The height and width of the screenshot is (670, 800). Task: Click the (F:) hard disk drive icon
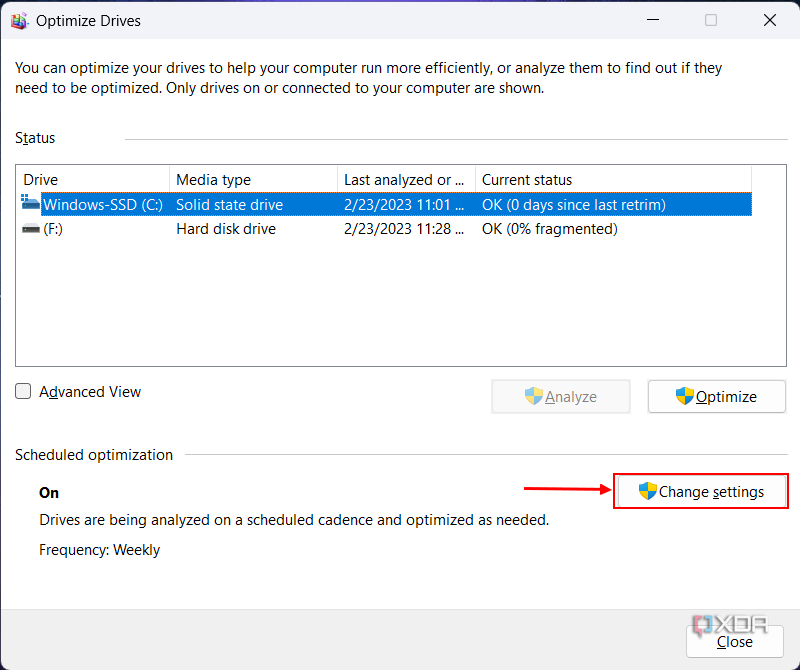[x=31, y=229]
